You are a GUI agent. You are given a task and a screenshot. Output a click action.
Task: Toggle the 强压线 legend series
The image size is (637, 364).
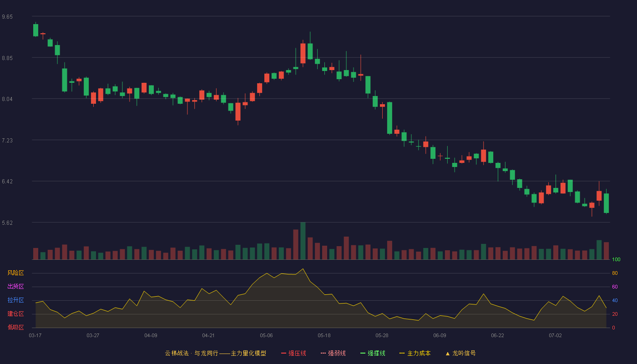coord(293,353)
